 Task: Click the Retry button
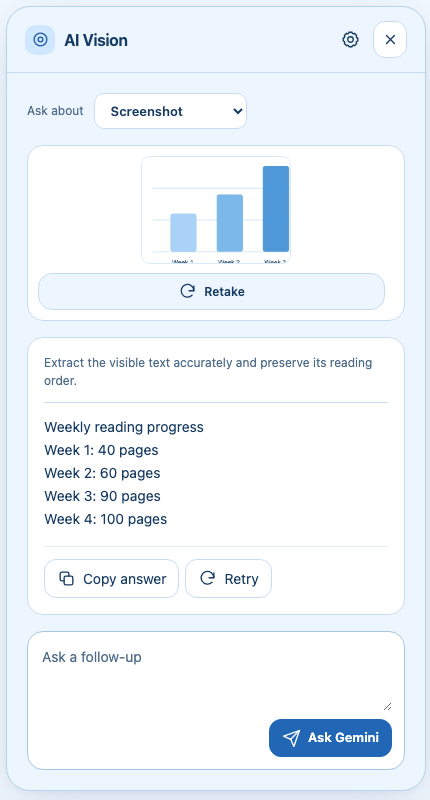click(x=229, y=579)
